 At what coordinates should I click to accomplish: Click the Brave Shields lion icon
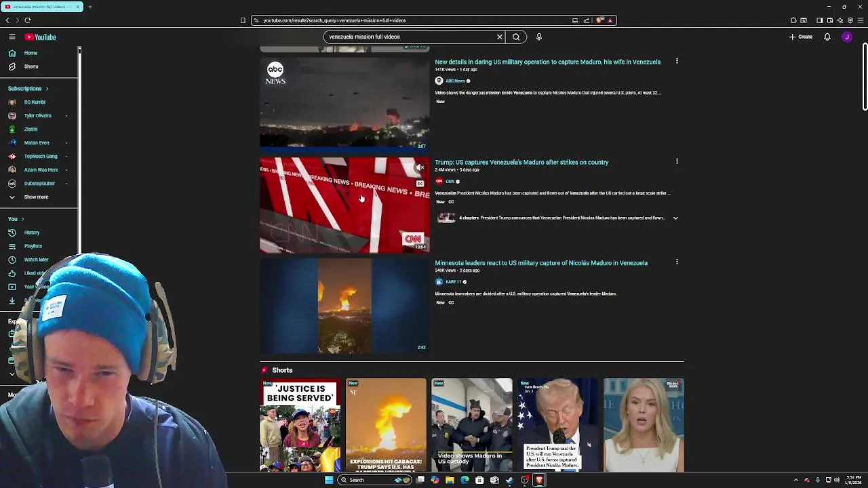[600, 20]
